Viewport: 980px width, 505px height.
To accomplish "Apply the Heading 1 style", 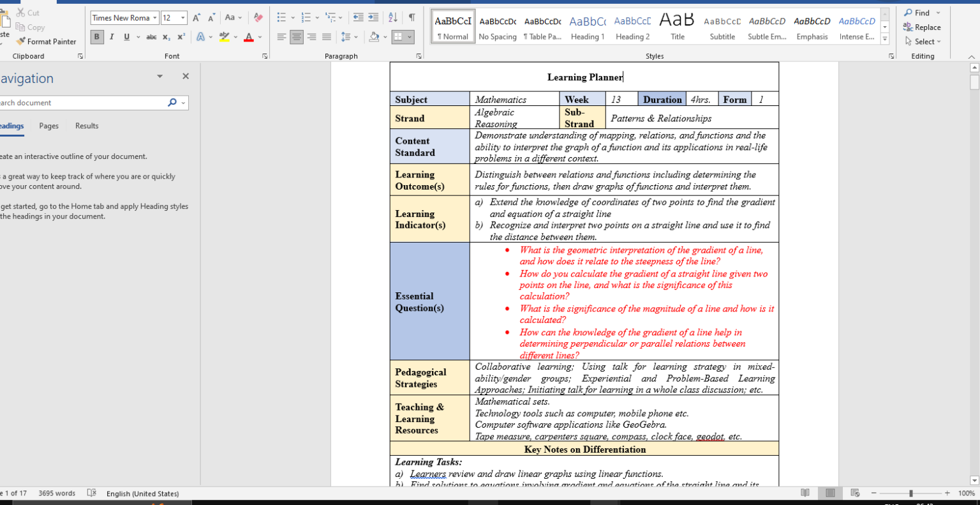I will pyautogui.click(x=587, y=26).
